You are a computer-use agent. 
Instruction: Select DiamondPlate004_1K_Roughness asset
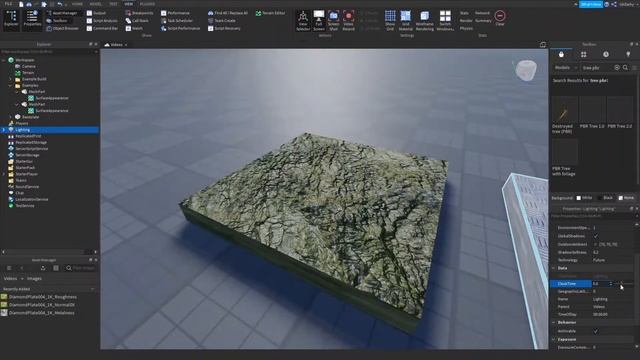click(42, 297)
